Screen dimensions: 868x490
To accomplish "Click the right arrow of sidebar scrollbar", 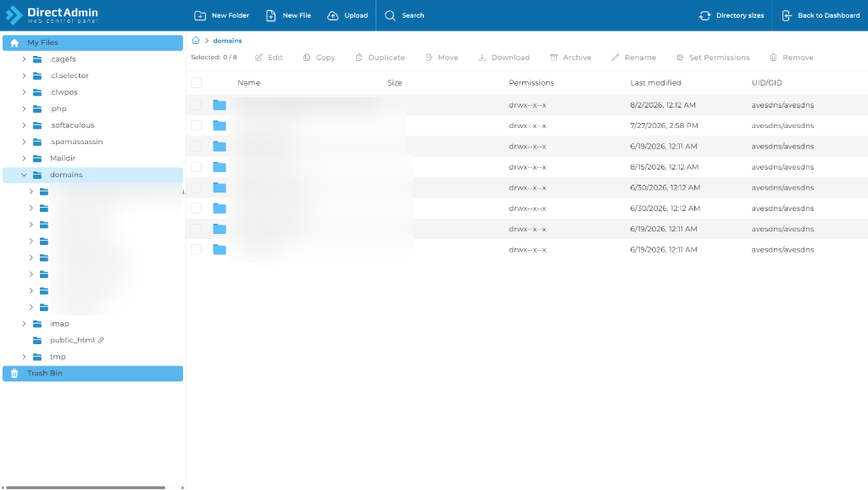I will [183, 487].
